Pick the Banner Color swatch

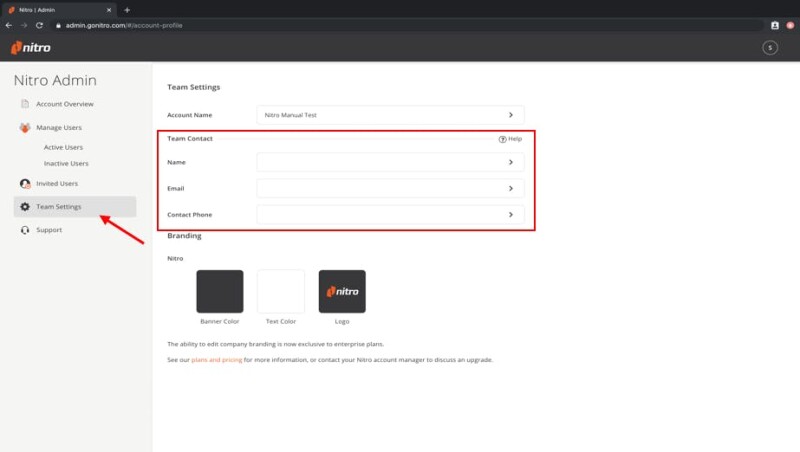click(x=220, y=291)
